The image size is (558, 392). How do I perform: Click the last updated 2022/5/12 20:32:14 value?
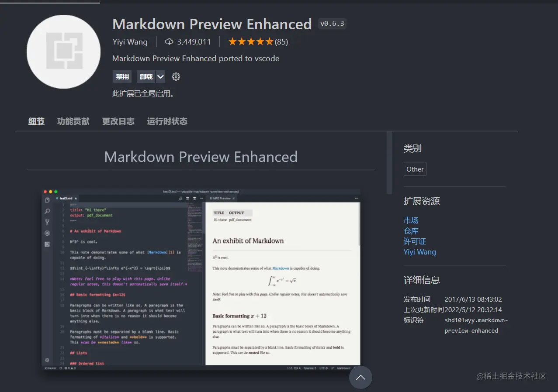473,310
